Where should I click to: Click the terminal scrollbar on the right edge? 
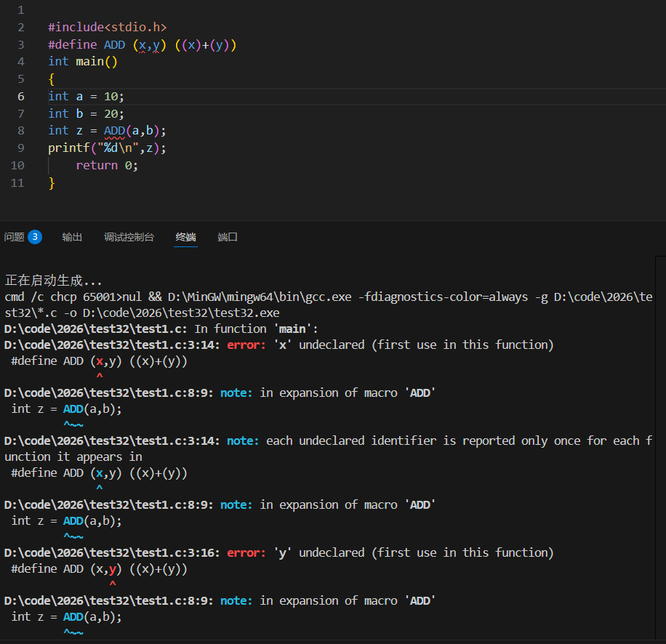coord(660,448)
